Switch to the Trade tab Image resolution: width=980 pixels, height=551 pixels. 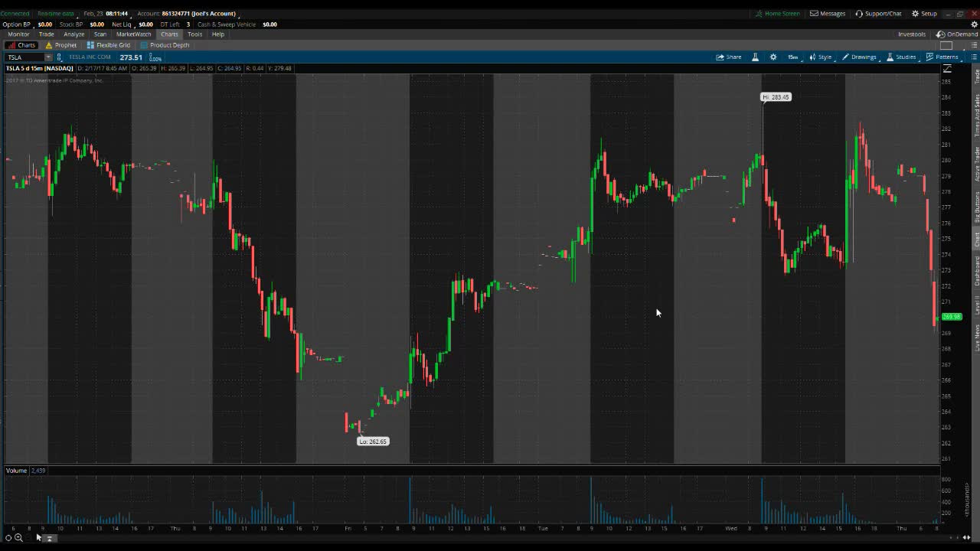click(x=47, y=34)
